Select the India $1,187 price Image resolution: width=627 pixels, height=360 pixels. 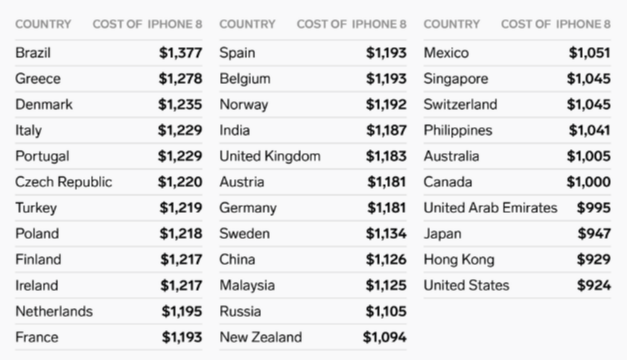coord(386,130)
